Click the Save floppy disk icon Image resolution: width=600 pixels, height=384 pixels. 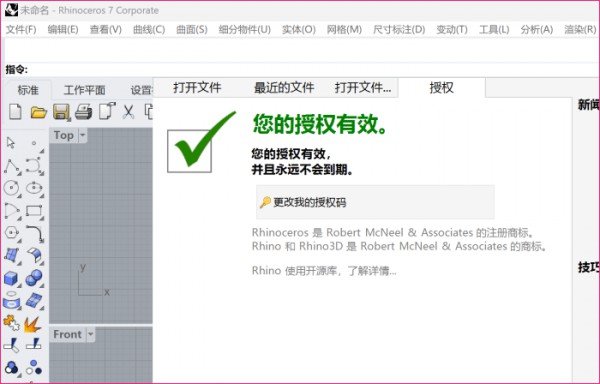[x=61, y=112]
